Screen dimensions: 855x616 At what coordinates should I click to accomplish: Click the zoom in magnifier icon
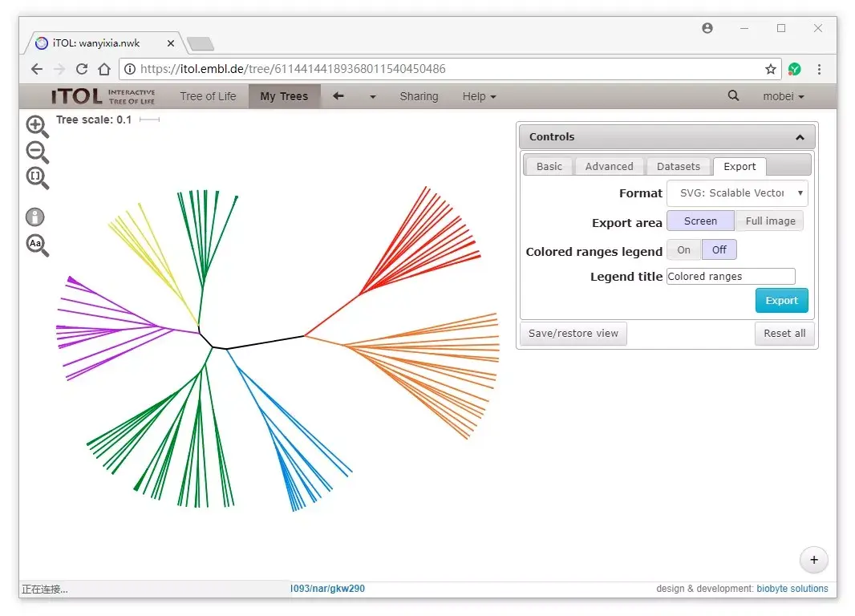37,127
